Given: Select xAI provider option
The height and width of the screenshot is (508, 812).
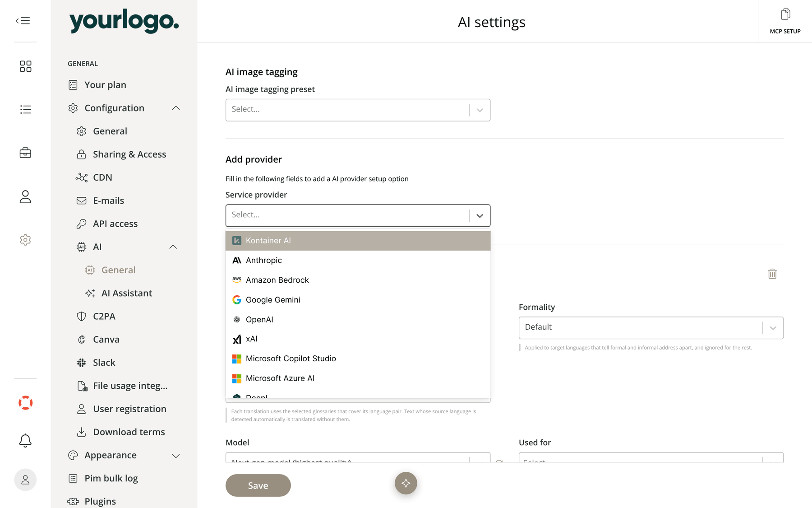Looking at the screenshot, I should 358,339.
